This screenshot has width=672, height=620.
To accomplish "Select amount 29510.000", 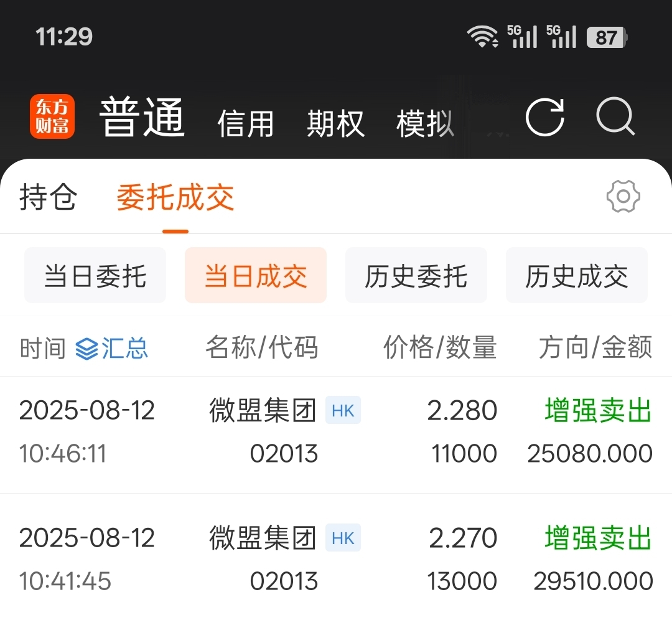I will tap(593, 581).
